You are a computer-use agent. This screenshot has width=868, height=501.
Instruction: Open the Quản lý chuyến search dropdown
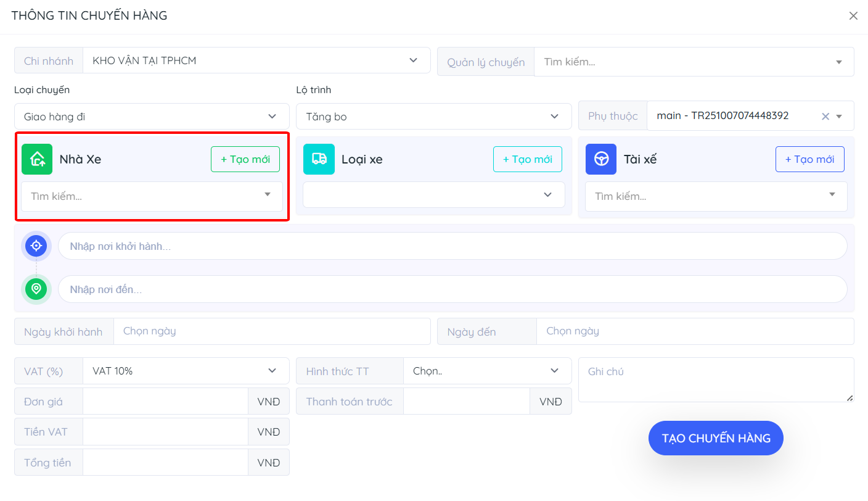click(694, 62)
